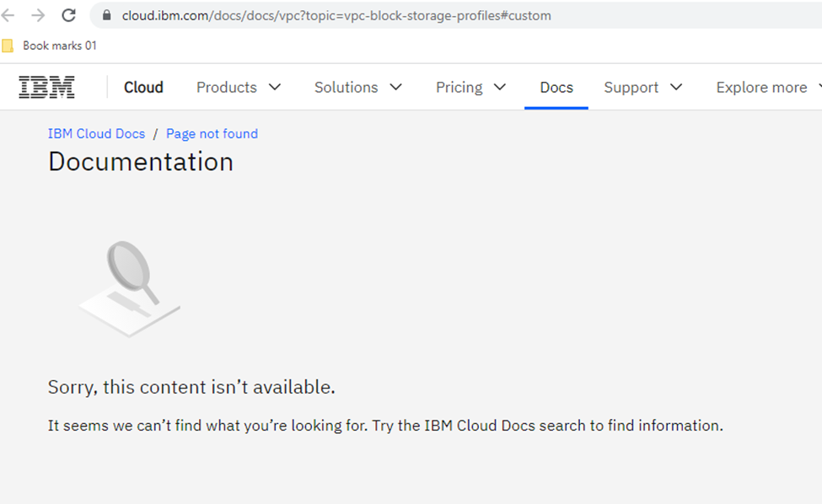This screenshot has width=822, height=504.
Task: Go to the Cloud home link
Action: tap(143, 87)
